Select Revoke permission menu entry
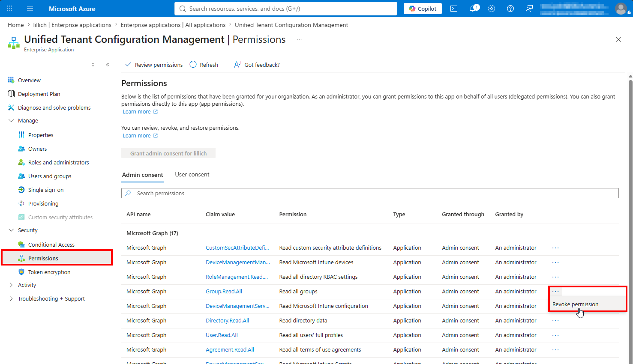 tap(576, 304)
